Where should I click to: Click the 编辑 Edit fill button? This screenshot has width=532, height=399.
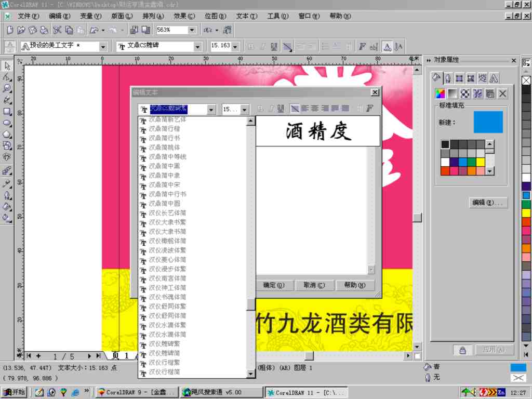(x=488, y=203)
